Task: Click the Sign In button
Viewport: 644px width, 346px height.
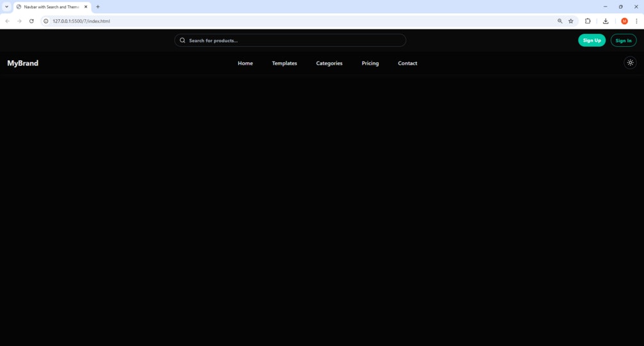Action: coord(623,40)
